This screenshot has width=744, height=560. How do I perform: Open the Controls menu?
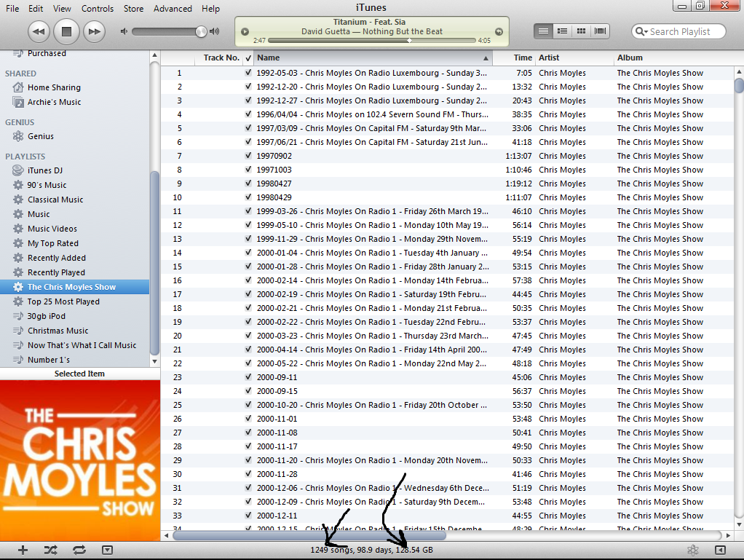[98, 9]
